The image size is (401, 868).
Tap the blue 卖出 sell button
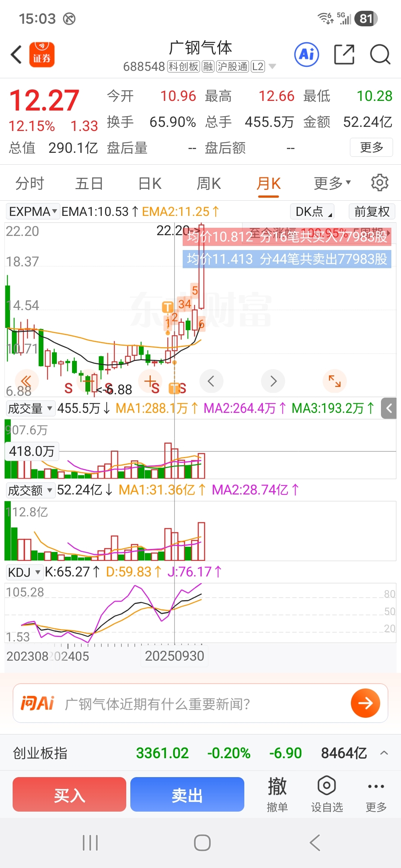point(187,794)
